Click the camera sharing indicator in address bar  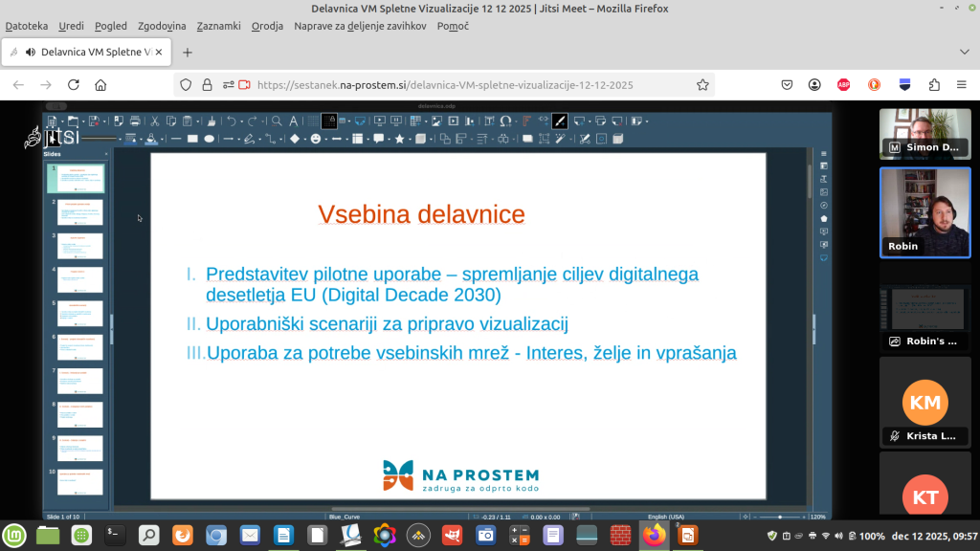(244, 85)
